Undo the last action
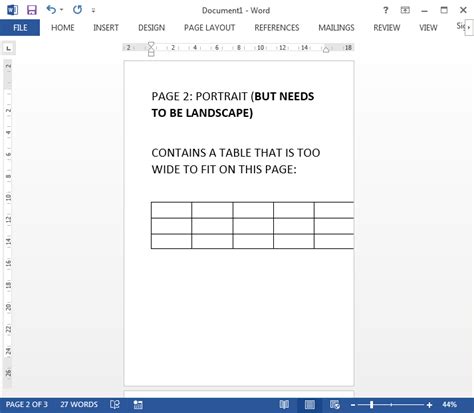Screen dimensions: 474x413 (x=51, y=10)
